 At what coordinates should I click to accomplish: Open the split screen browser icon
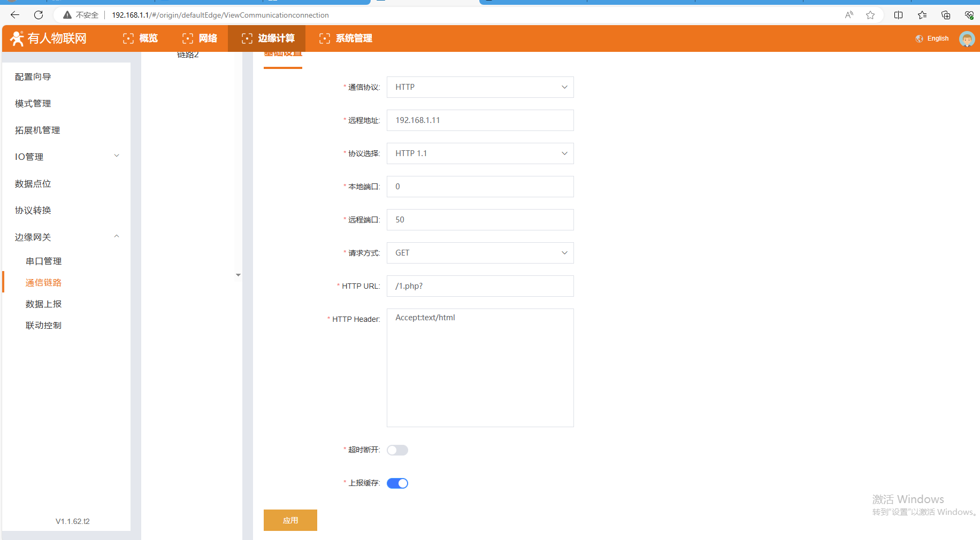click(899, 15)
